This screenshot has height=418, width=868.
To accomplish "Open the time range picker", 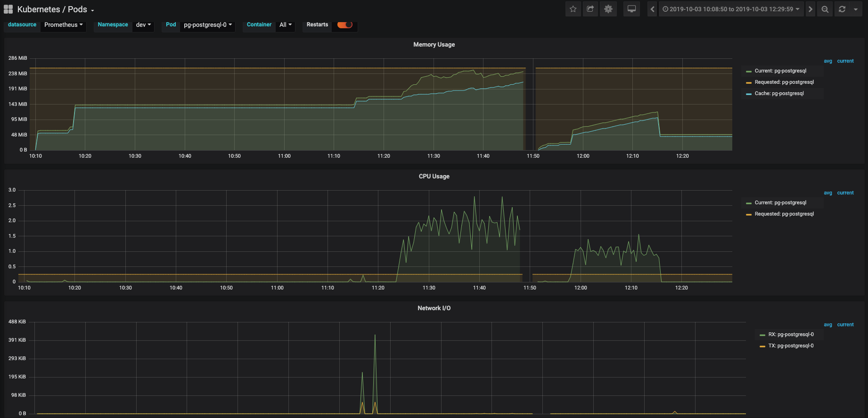I will click(x=731, y=9).
